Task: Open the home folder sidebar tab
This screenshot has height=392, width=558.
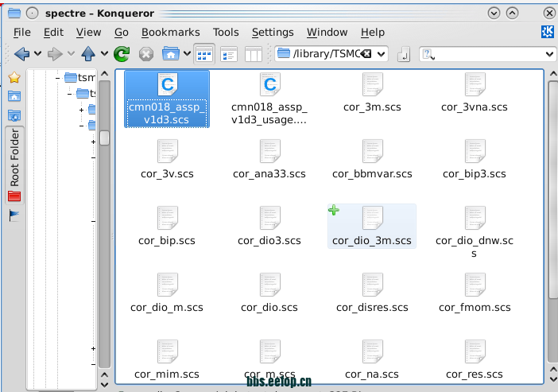Action: click(14, 96)
